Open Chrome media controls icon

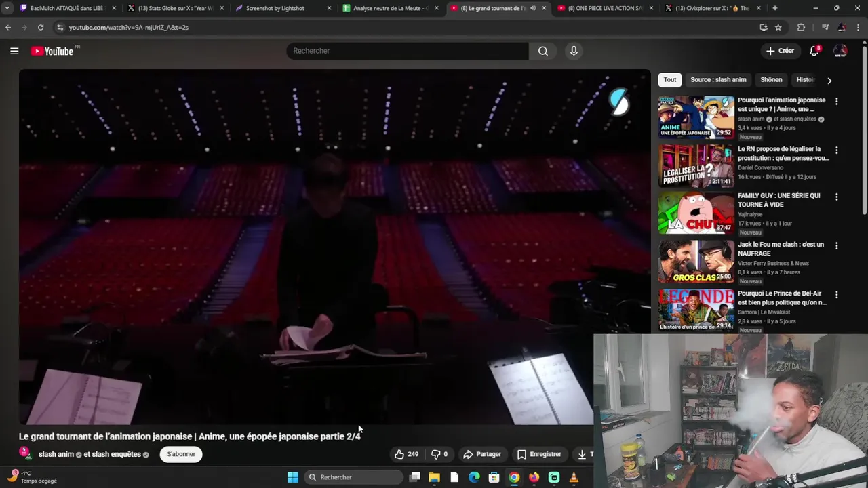point(825,27)
